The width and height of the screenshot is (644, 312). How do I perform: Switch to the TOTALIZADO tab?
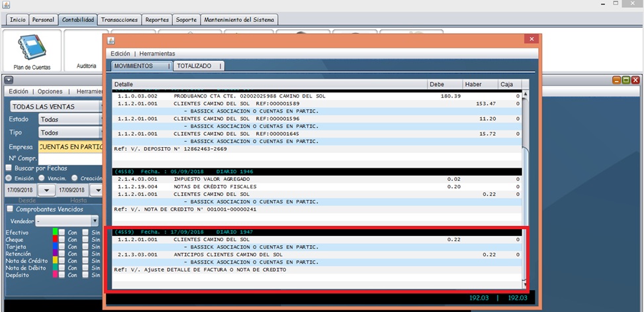coord(194,66)
